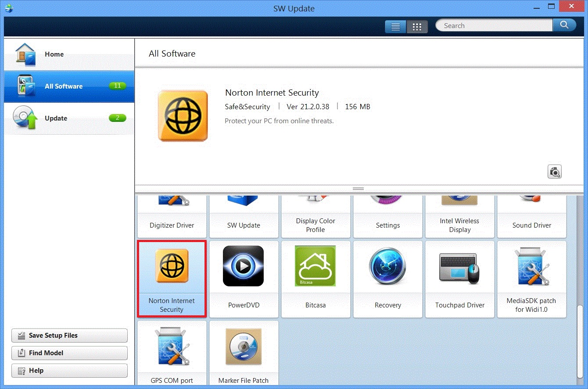Select the Settings tile

click(388, 217)
